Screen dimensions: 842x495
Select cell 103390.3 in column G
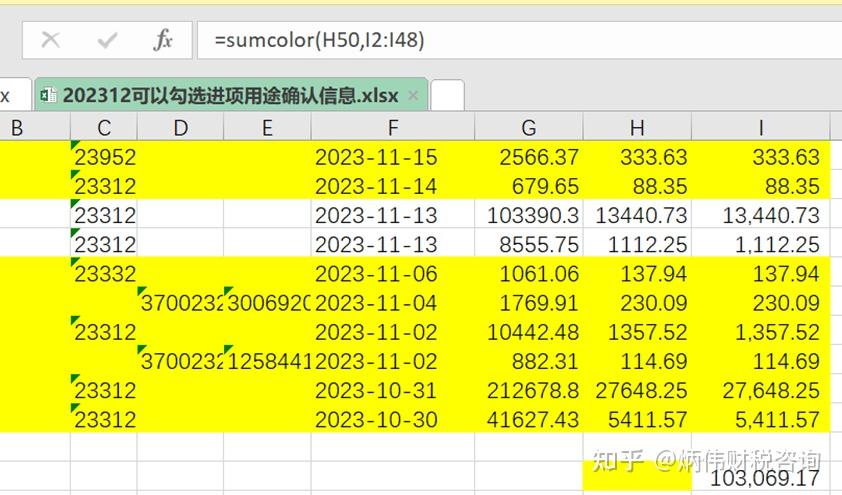tap(529, 214)
